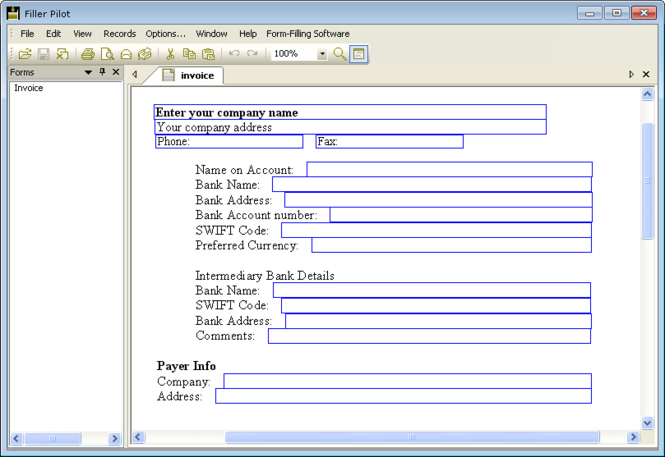This screenshot has width=665, height=457.
Task: Click the intermediary SWIFT Code field
Action: [x=436, y=305]
